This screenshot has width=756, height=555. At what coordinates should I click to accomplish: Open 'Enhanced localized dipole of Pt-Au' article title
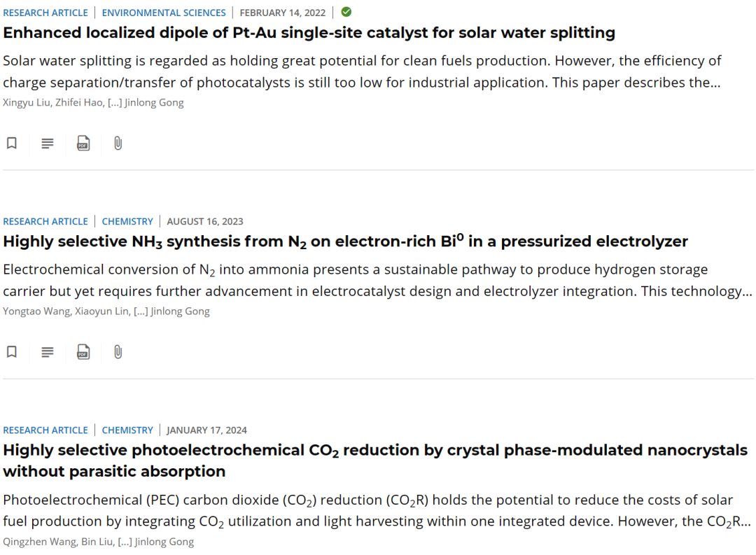tap(309, 33)
